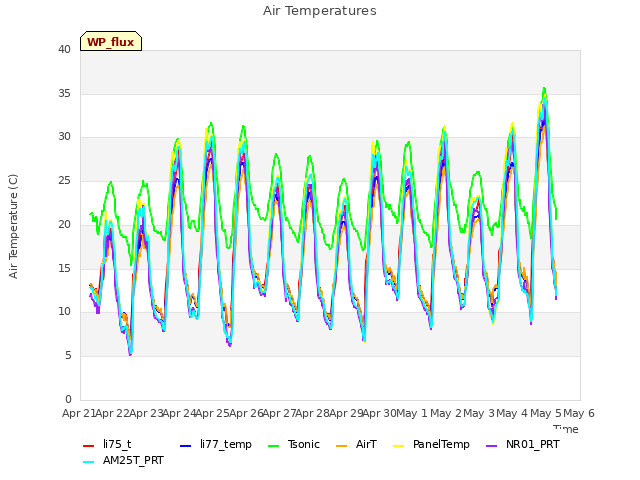The image size is (640, 480).
Task: Toggle the Tsonic legend entry
Action: click(x=294, y=444)
